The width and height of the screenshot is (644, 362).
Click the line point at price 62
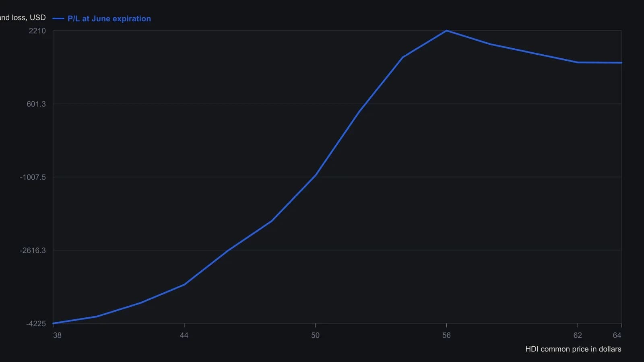[x=578, y=62]
